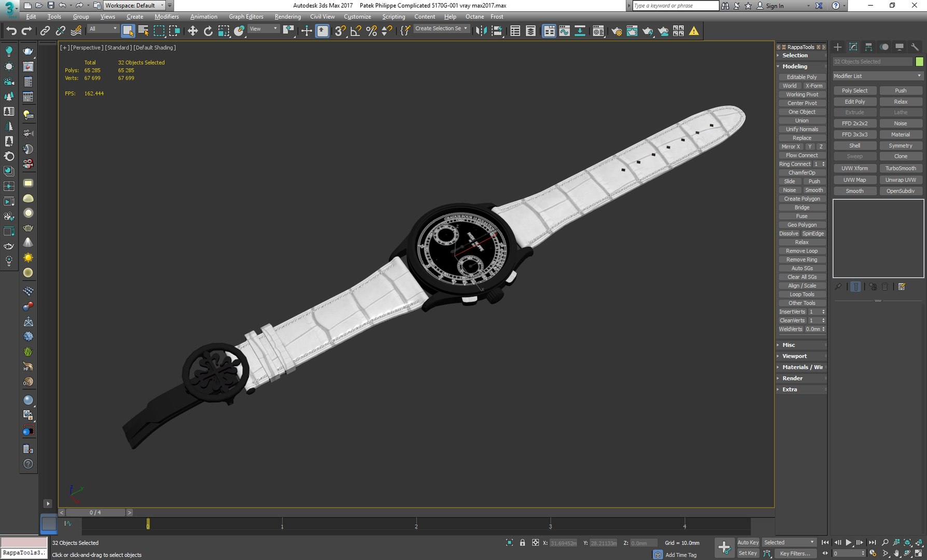Click the Unwrap UVW button
Screen dimensions: 927x560
click(x=901, y=180)
